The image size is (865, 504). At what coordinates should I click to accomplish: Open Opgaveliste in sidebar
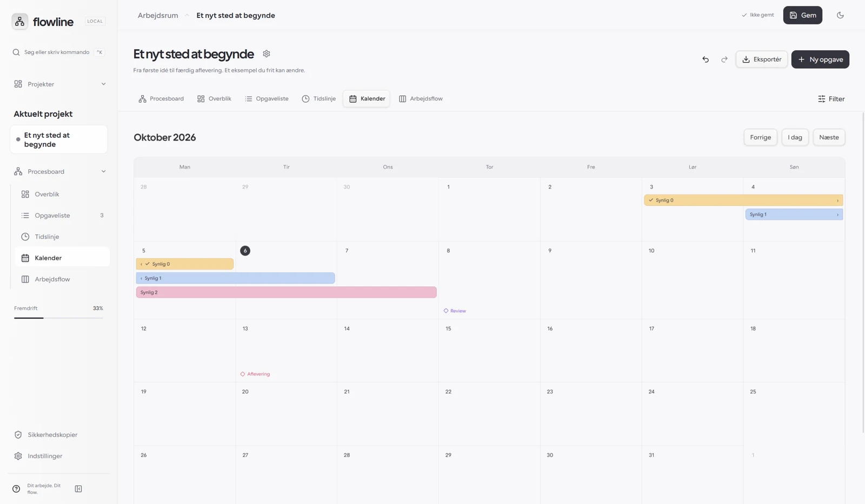[63, 216]
